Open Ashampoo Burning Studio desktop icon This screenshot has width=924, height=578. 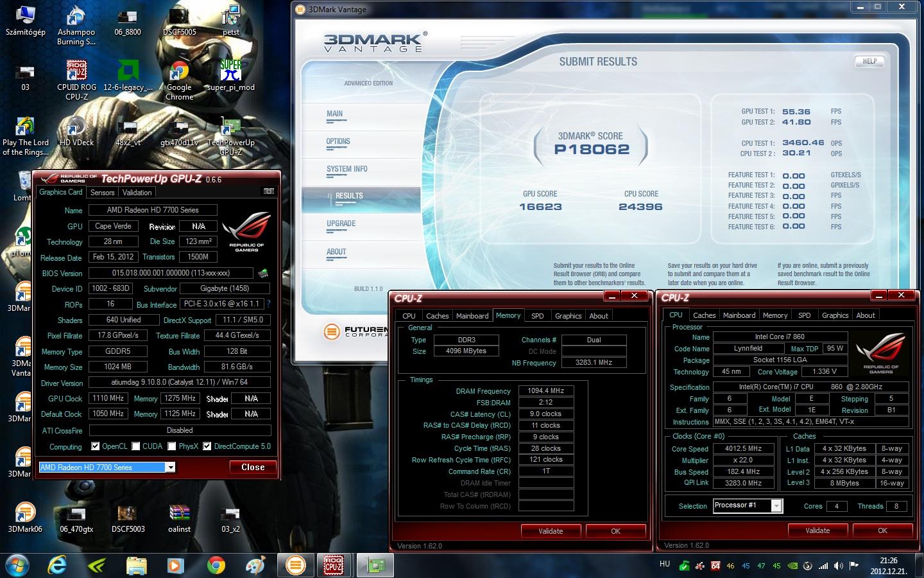[76, 26]
